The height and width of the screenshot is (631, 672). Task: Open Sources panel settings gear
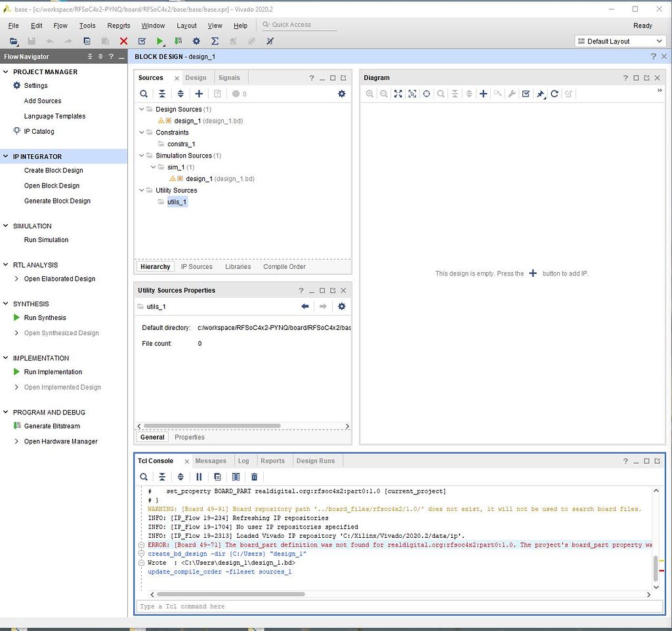pyautogui.click(x=341, y=94)
